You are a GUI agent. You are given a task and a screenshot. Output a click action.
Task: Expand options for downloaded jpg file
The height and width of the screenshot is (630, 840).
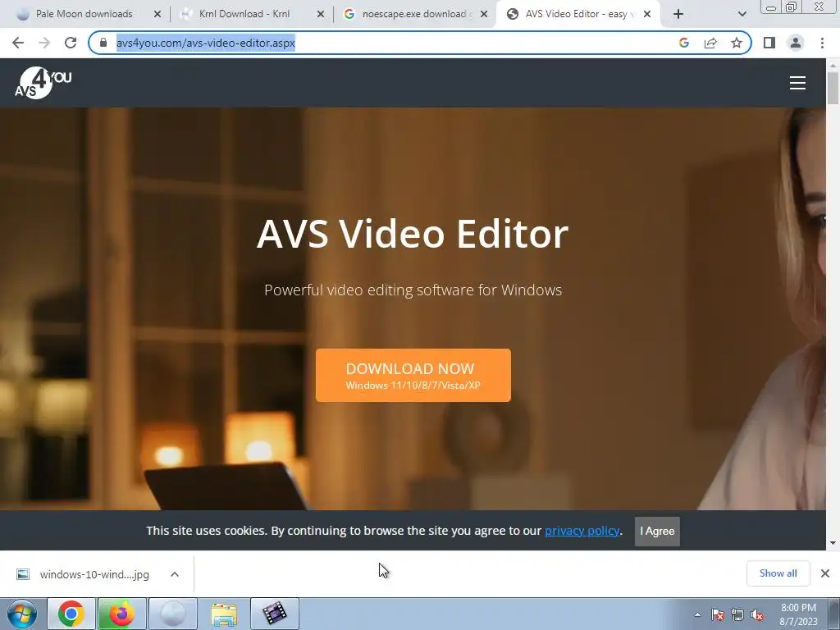[x=175, y=574]
